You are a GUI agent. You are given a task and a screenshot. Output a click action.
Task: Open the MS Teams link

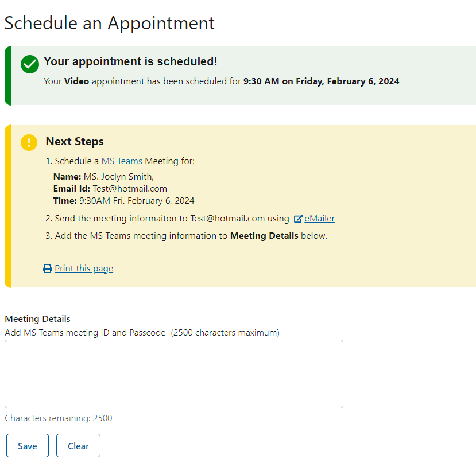(122, 161)
